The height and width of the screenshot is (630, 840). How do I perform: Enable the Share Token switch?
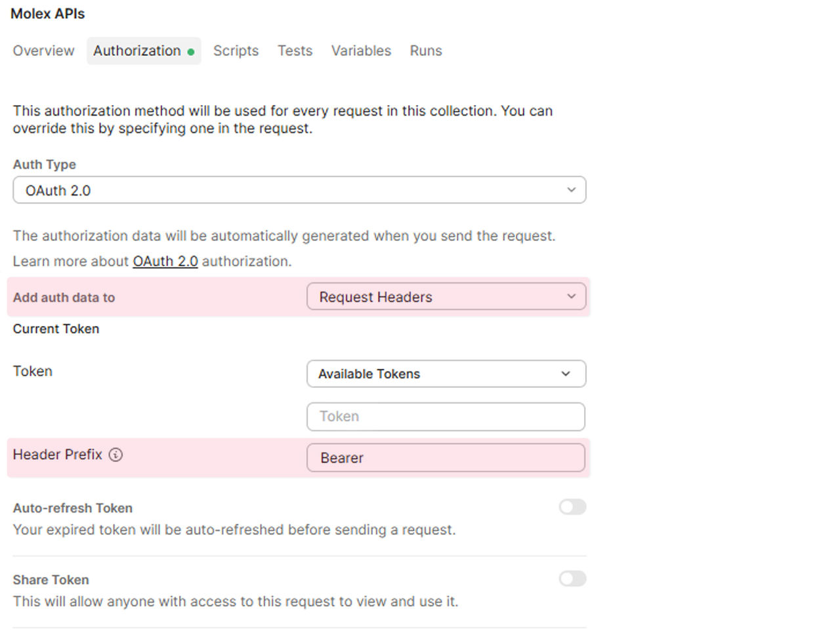572,578
